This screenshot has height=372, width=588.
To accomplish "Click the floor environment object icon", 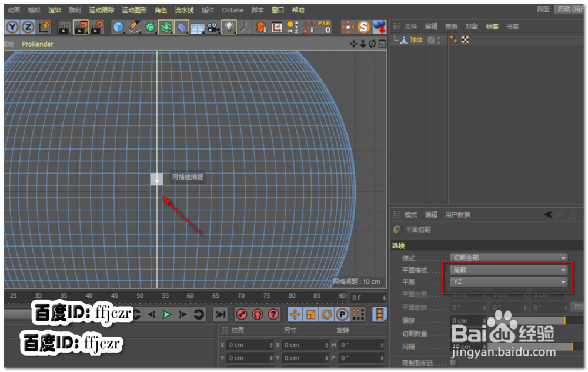I will pyautogui.click(x=197, y=28).
